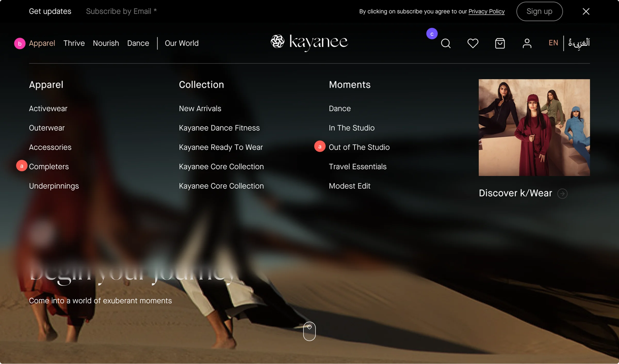Expand the Collection column heading
This screenshot has height=364, width=619.
coord(201,85)
